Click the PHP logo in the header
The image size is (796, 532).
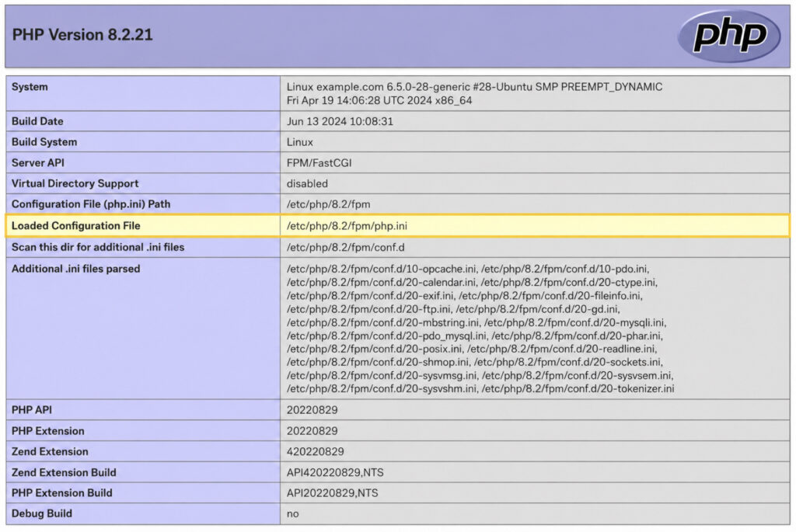point(729,36)
